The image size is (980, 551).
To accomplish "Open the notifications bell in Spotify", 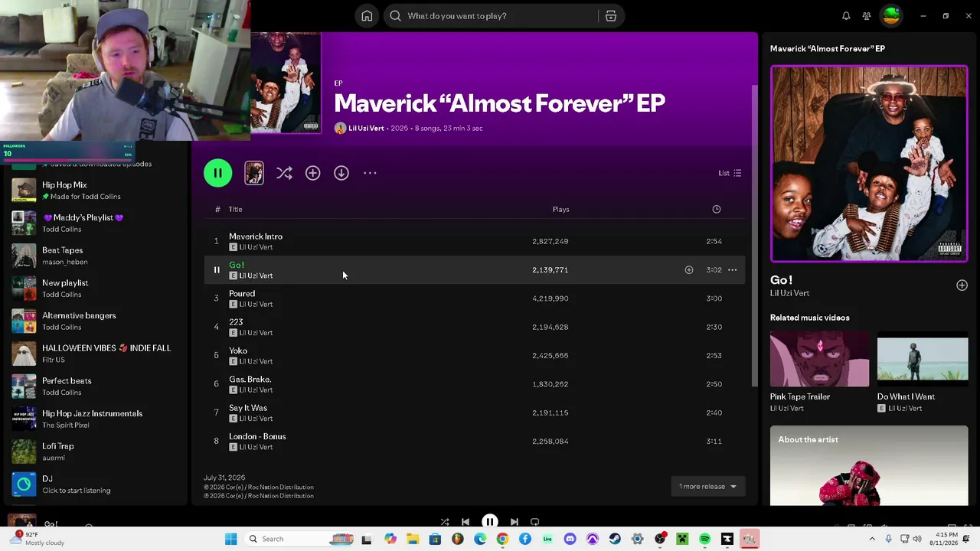I will pyautogui.click(x=846, y=16).
